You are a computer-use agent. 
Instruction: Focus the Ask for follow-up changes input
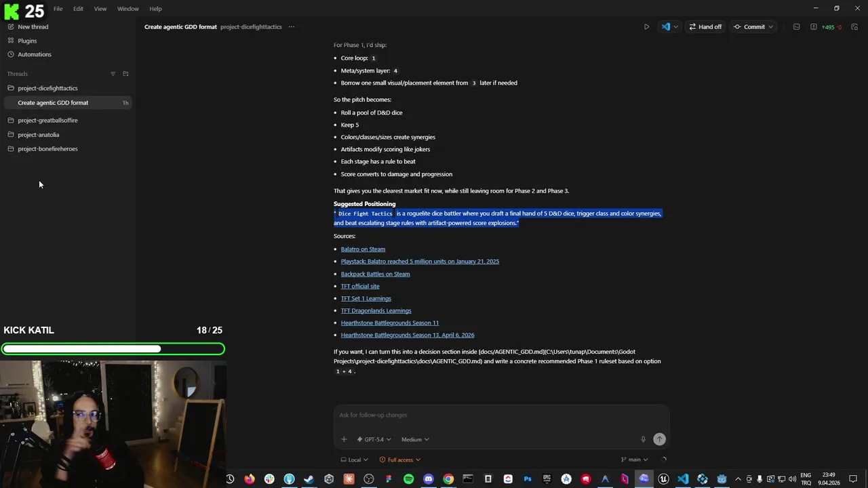pos(502,415)
